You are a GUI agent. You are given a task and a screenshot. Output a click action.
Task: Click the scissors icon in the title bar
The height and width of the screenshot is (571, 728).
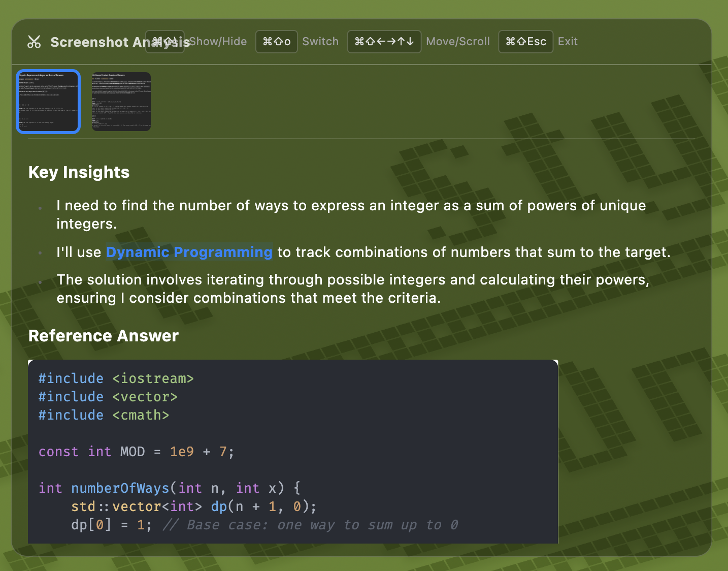(34, 42)
